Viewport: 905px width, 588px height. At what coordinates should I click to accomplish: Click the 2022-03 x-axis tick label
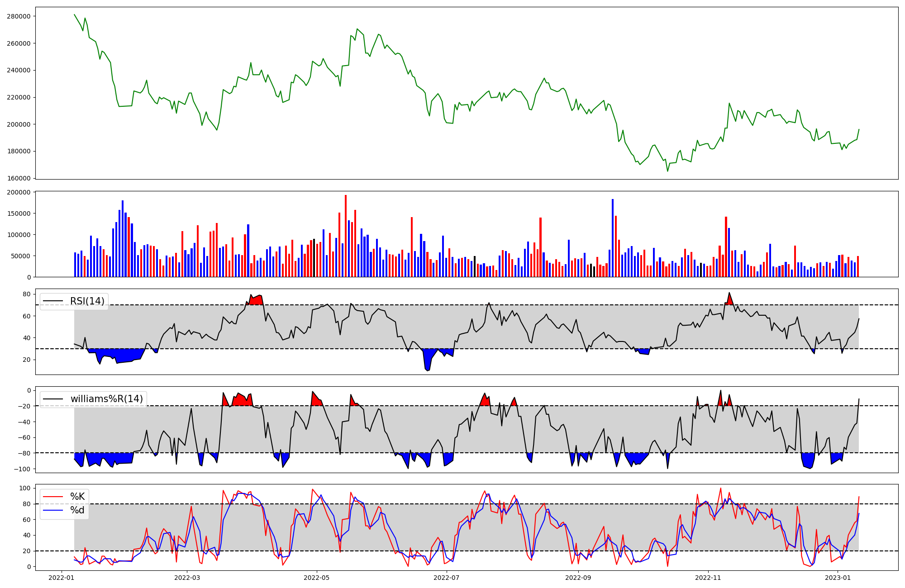(x=187, y=578)
